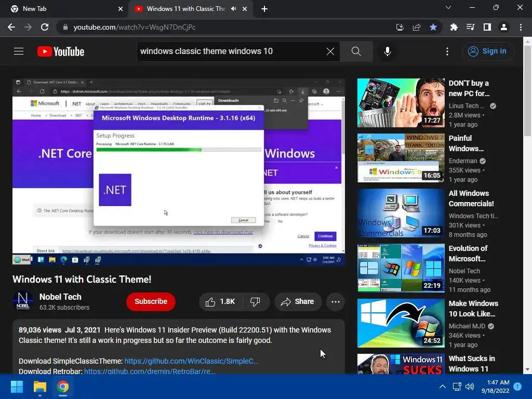The height and width of the screenshot is (399, 532).
Task: Click the Michael MJD channel name
Action: (467, 326)
